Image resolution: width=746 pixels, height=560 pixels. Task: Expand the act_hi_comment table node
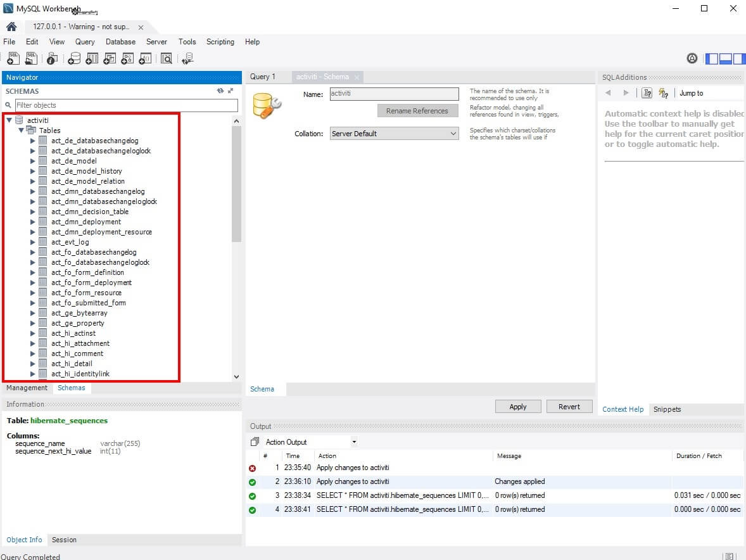[32, 353]
